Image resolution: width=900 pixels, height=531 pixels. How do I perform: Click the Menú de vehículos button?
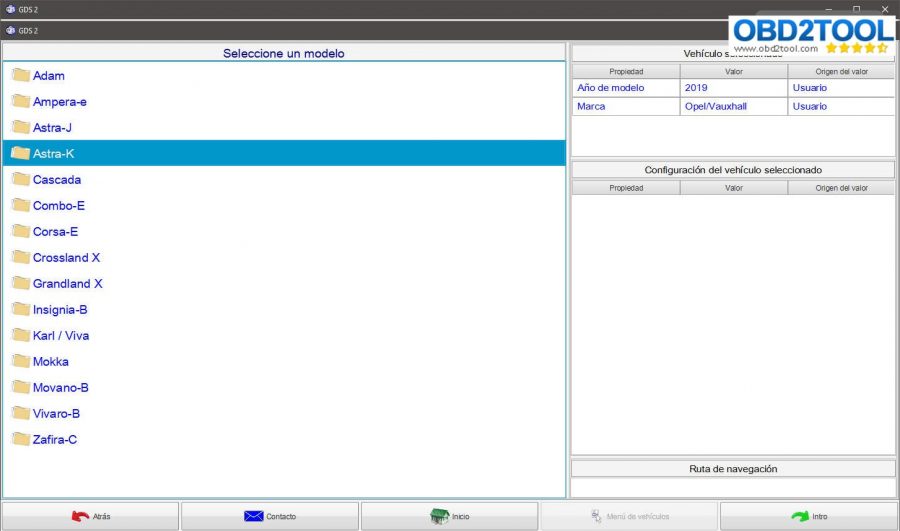click(629, 516)
